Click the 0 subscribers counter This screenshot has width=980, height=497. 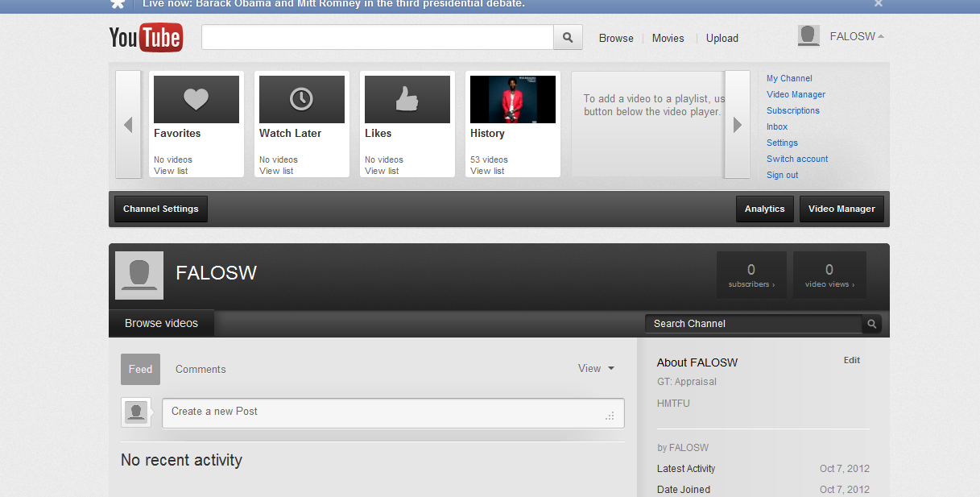[x=751, y=275]
